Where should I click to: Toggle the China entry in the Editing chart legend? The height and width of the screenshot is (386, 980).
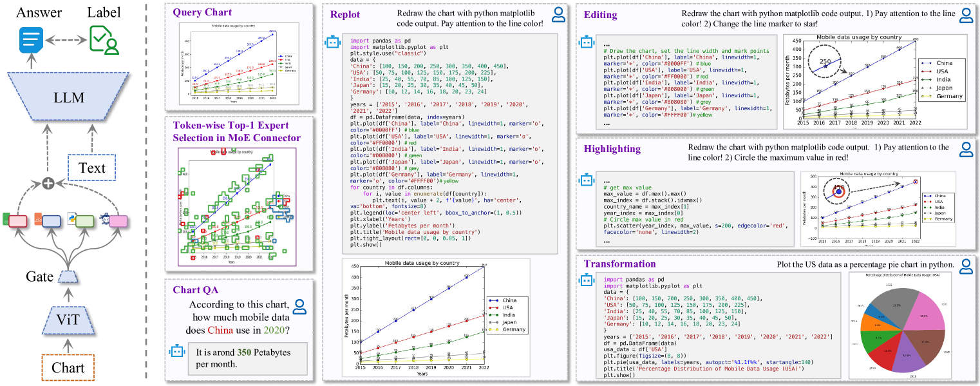pos(944,63)
